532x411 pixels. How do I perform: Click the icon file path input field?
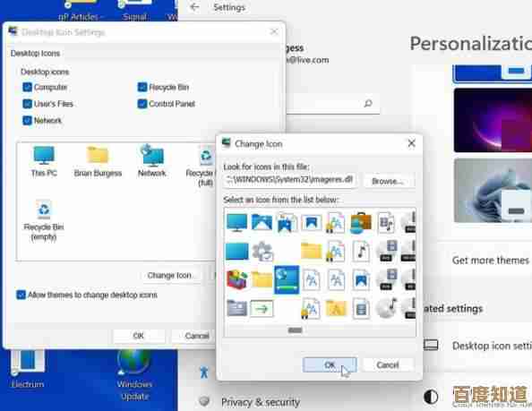tap(290, 180)
